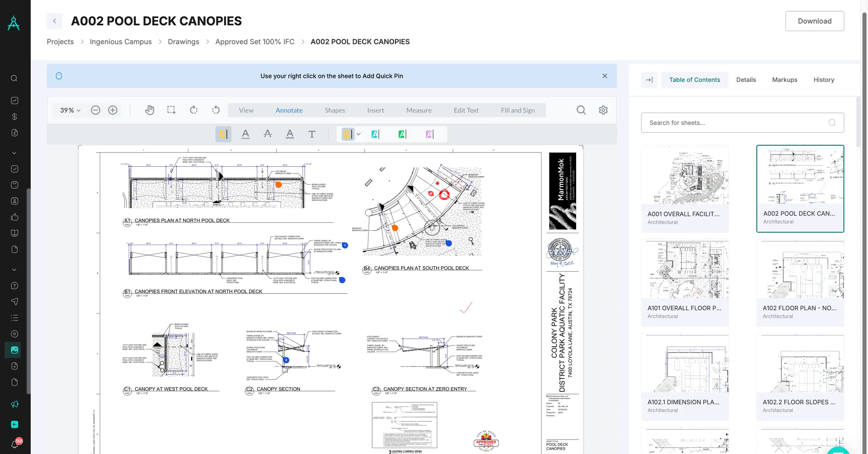Focus the Search for sheets field
868x454 pixels.
[x=742, y=123]
